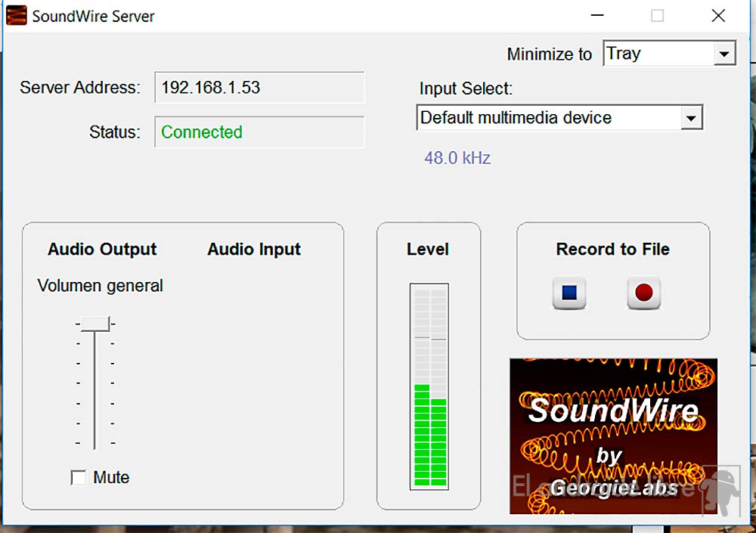Open the Minimize to Tray dropdown
This screenshot has height=533, width=756.
(x=724, y=54)
